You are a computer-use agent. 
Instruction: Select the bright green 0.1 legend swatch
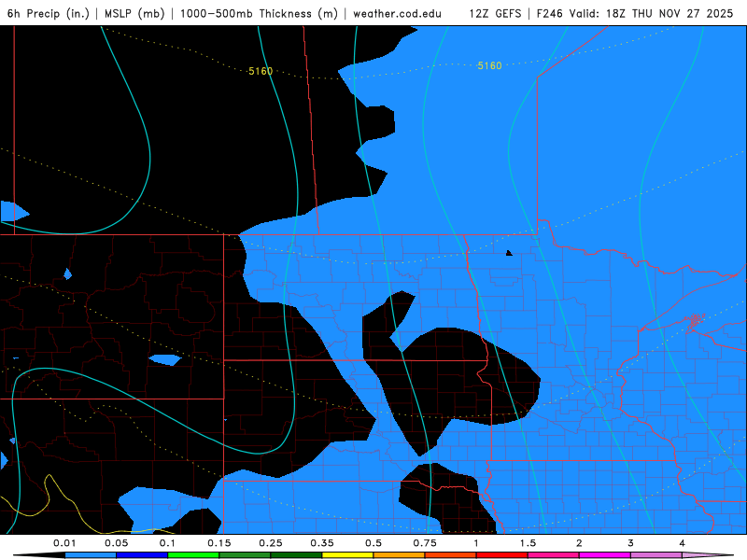(193, 555)
